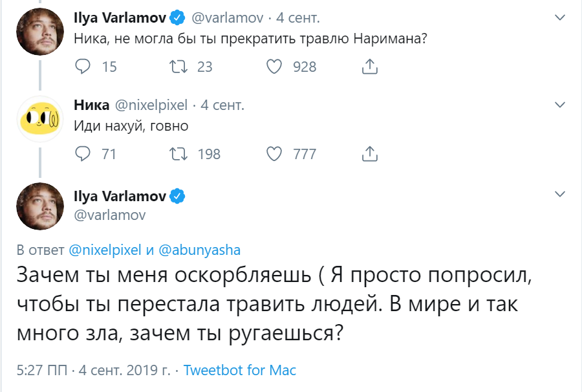Expand the options chevron on Ника's tweet

point(560,105)
